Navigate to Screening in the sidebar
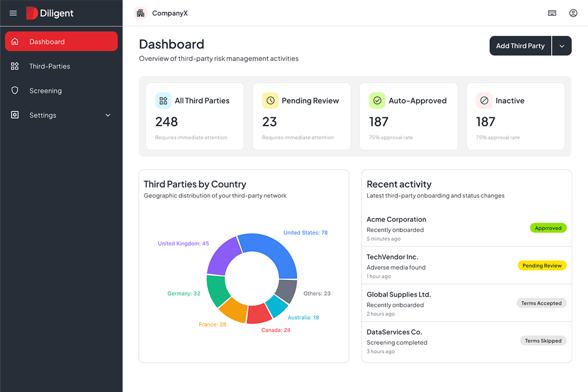Viewport: 588px width, 392px height. click(x=45, y=90)
